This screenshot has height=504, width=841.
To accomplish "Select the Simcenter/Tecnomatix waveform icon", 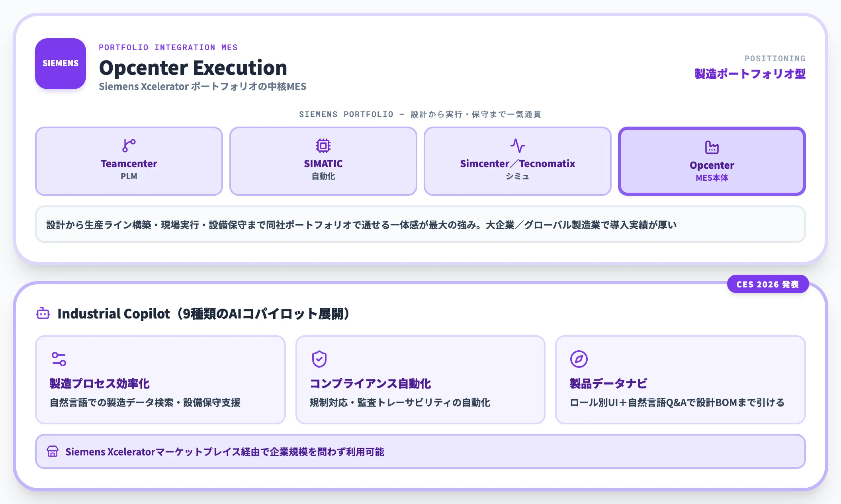I will (x=517, y=146).
